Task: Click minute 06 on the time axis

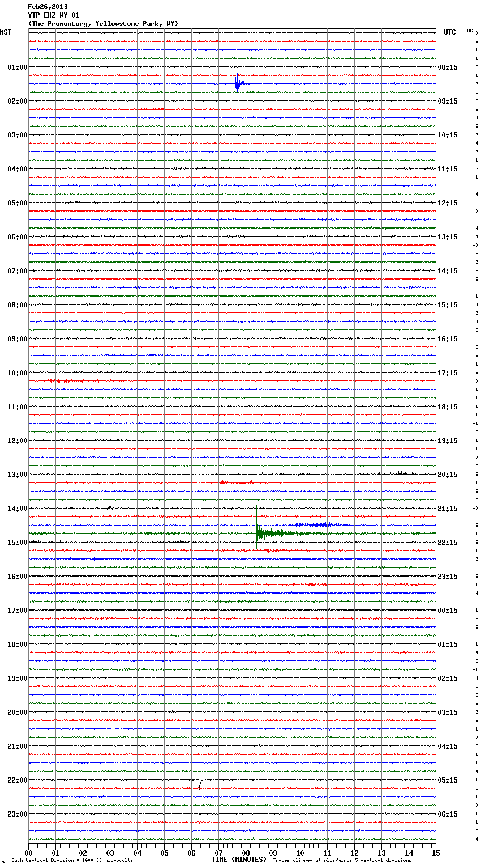Action: click(x=191, y=853)
